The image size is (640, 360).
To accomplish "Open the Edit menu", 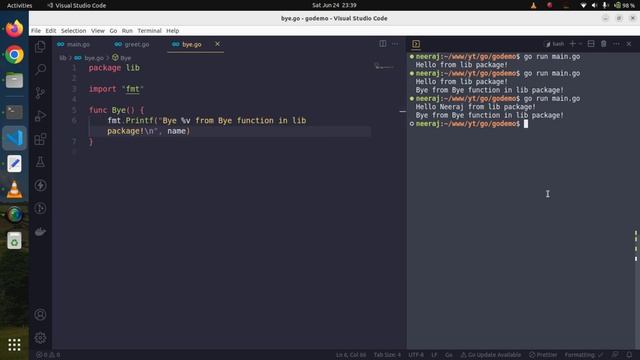I will (51, 31).
